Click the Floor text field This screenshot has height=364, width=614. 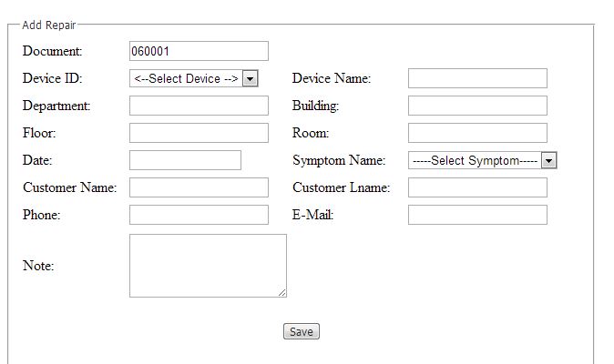click(199, 133)
